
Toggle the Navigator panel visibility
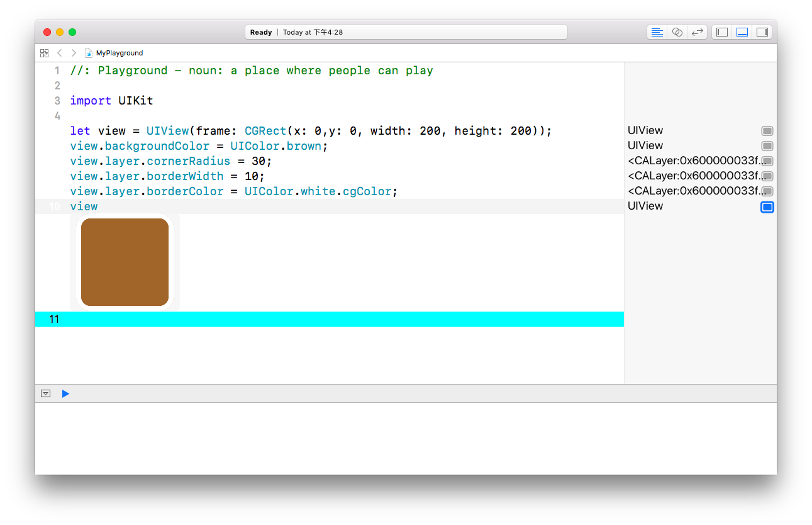(722, 32)
